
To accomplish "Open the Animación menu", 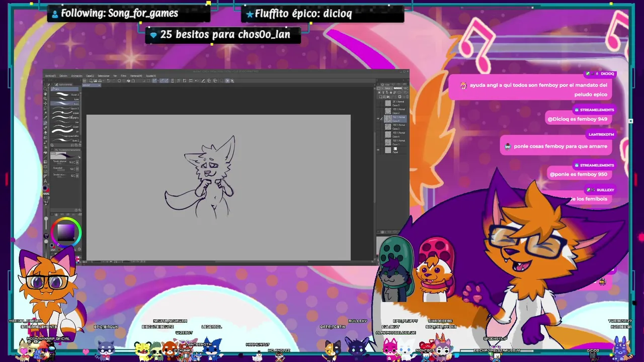I will pos(76,76).
